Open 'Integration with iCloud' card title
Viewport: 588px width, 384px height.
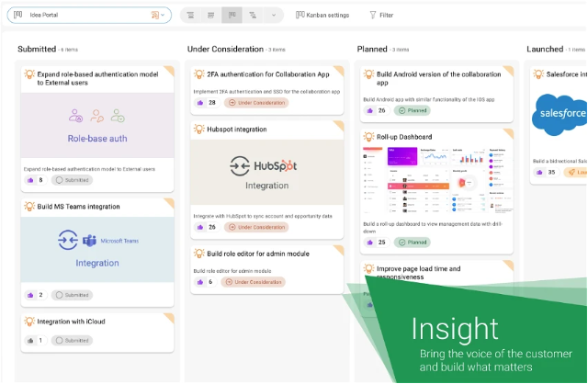click(x=71, y=322)
